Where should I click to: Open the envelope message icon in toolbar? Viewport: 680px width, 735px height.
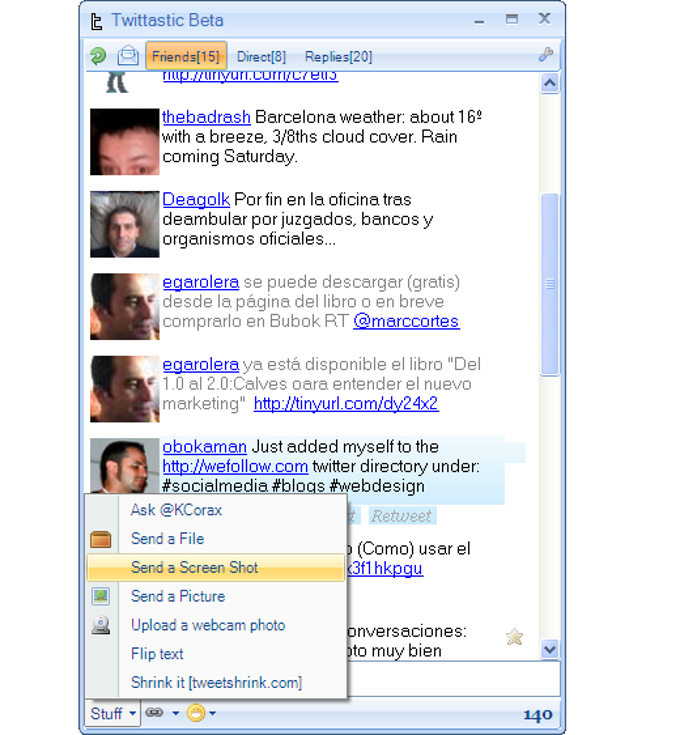128,56
